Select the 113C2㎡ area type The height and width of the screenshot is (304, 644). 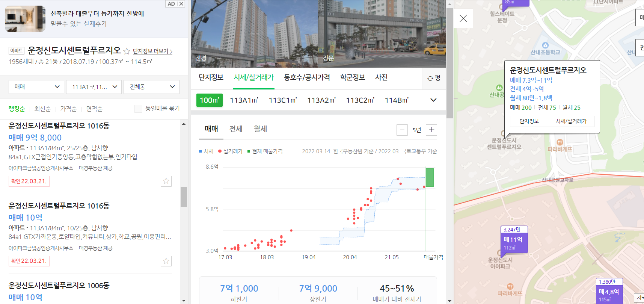click(360, 100)
